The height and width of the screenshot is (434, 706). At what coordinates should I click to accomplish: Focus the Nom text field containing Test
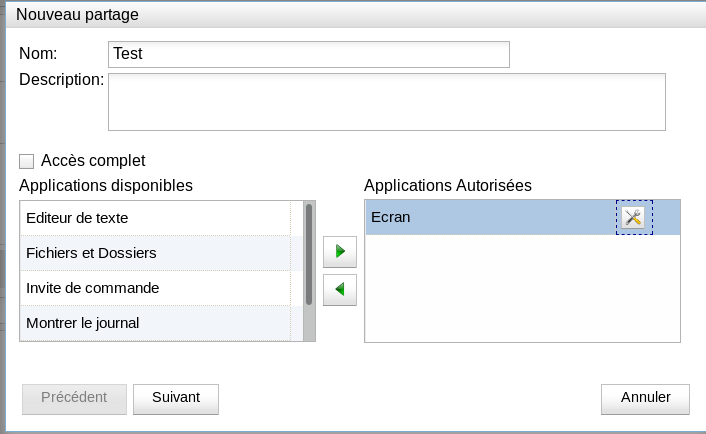(309, 54)
